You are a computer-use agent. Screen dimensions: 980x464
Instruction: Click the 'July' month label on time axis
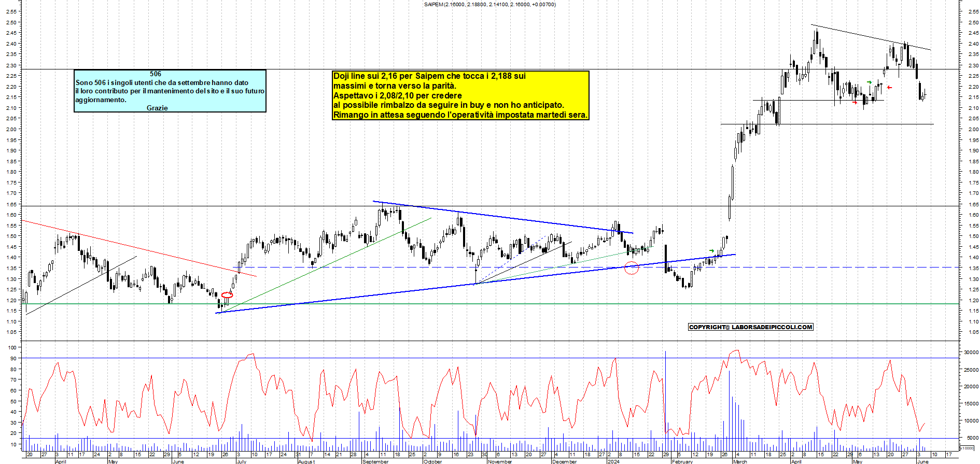click(241, 461)
